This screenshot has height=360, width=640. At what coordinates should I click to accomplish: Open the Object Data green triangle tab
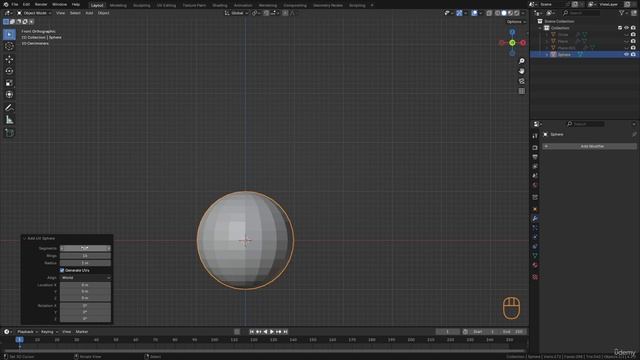tap(535, 256)
